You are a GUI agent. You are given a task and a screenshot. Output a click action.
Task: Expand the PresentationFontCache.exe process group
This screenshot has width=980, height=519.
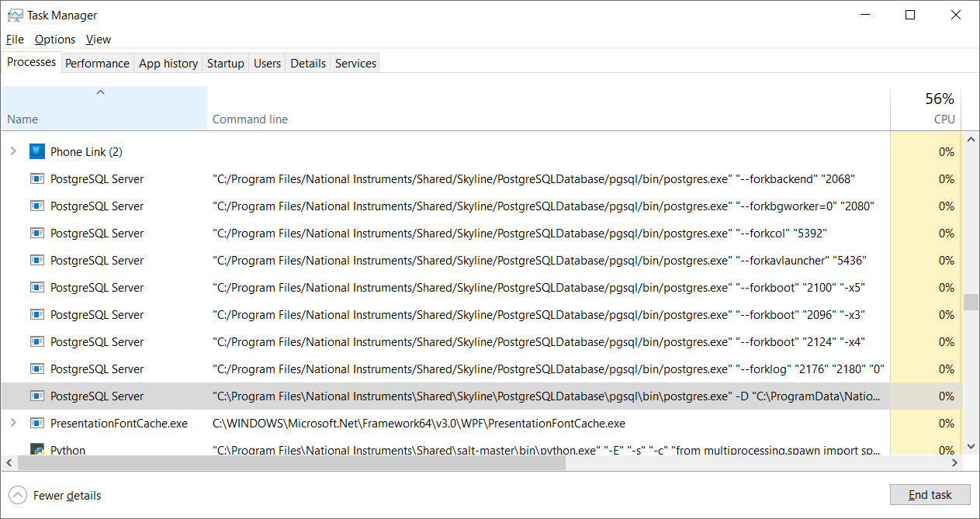click(x=13, y=423)
